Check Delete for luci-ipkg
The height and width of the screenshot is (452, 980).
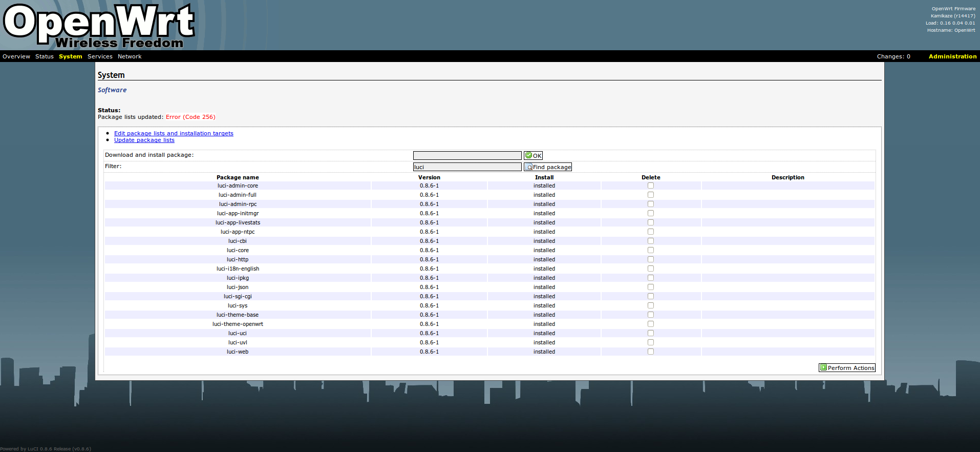(x=651, y=278)
